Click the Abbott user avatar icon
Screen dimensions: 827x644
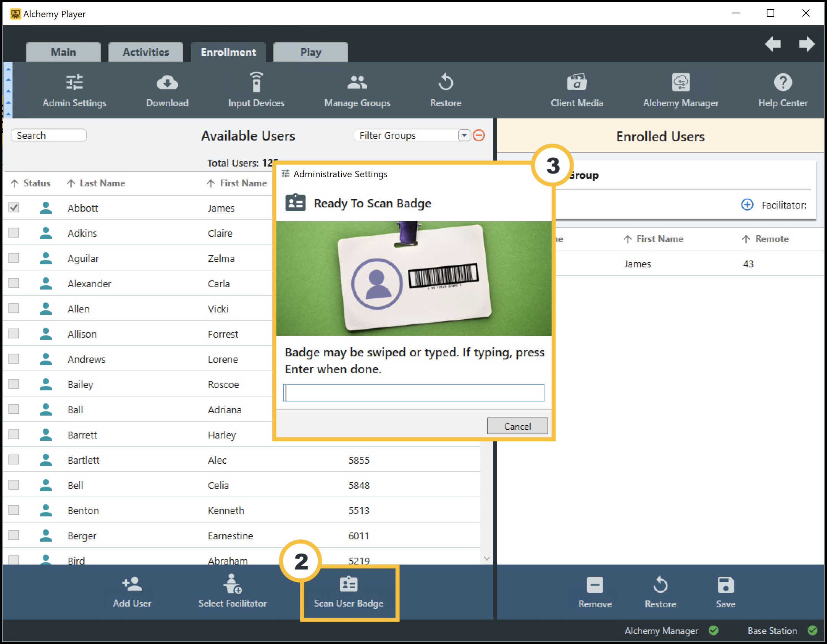46,208
